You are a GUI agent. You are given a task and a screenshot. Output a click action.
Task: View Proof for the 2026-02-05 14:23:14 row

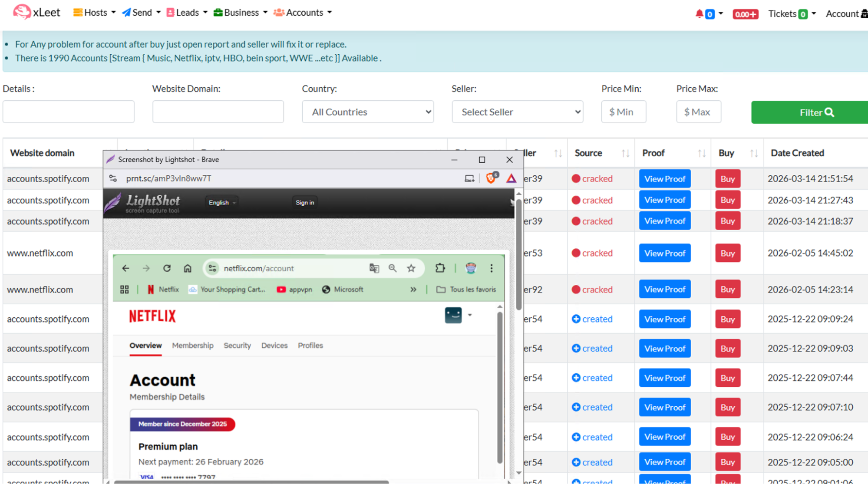[665, 290]
